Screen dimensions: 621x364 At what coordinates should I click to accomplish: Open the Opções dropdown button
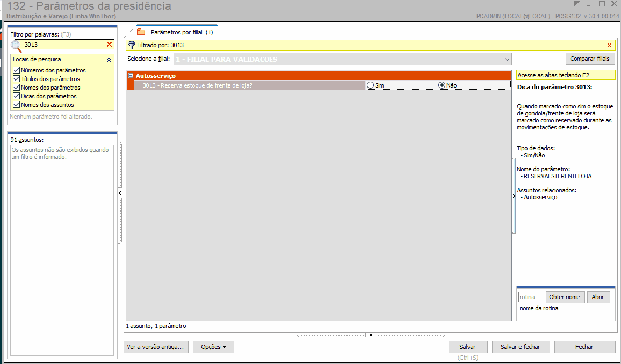pos(213,347)
